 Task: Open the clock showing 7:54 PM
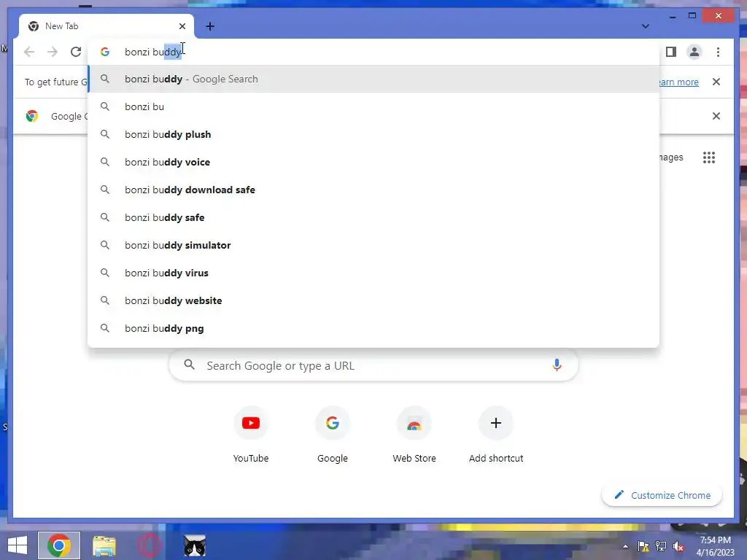coord(715,545)
